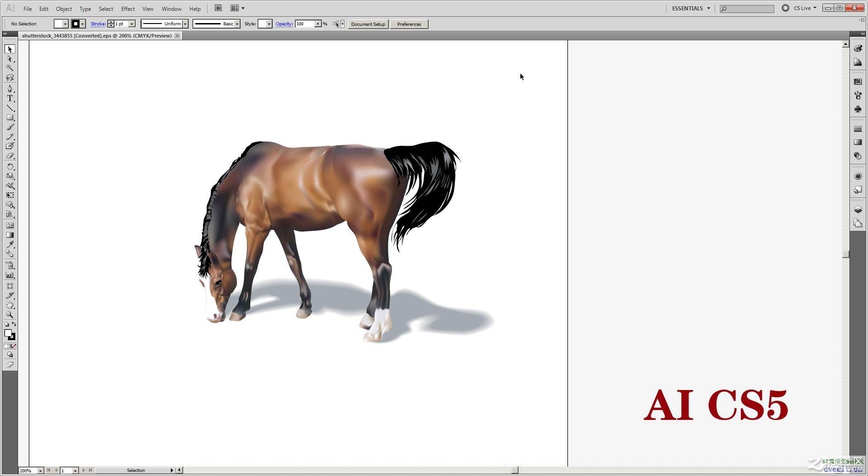Screen dimensions: 868x476
Task: Open the Stroke panel icon
Action: [858, 129]
